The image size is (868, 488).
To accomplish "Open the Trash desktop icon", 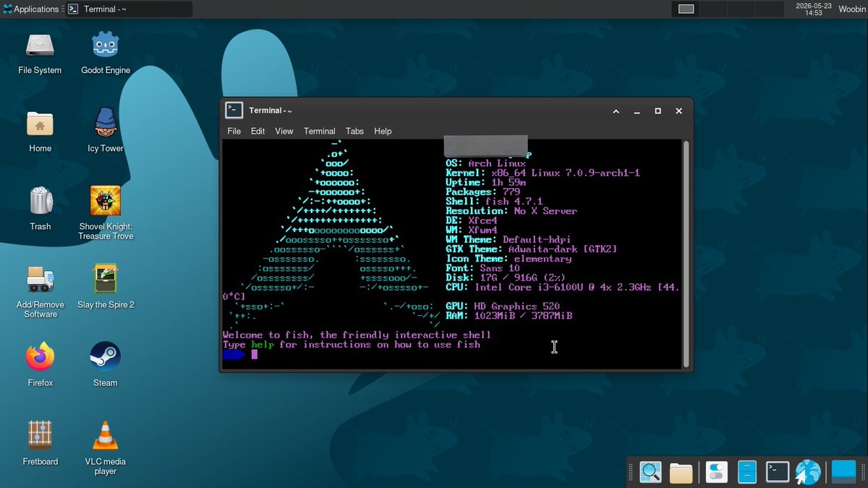I will coord(40,201).
